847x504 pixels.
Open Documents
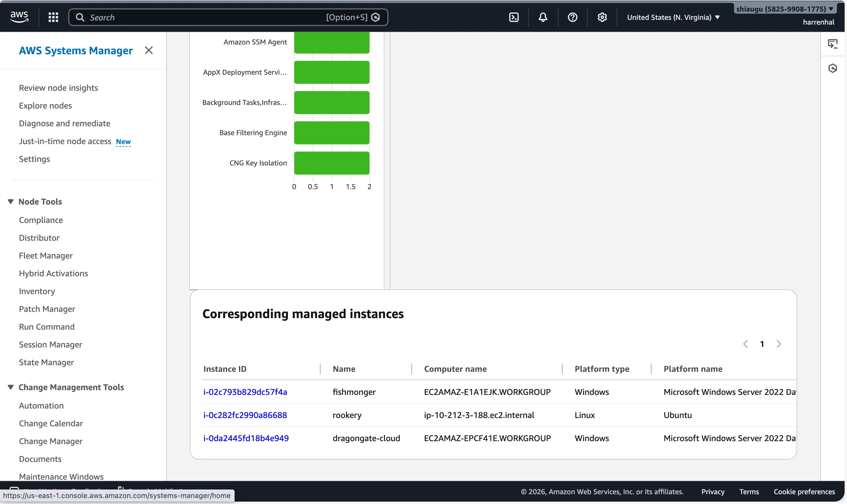point(40,459)
